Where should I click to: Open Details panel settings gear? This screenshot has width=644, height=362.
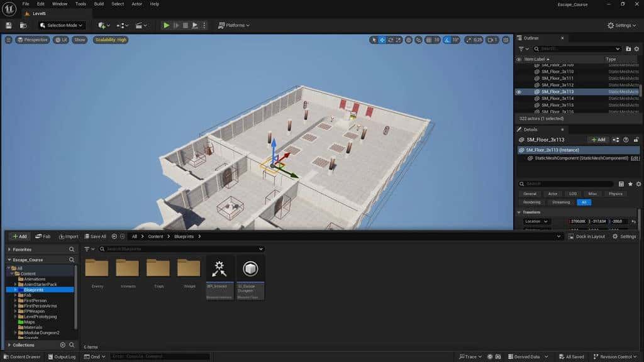638,184
